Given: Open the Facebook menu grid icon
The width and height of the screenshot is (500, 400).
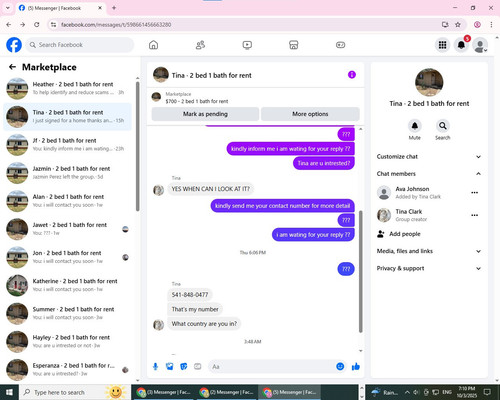Looking at the screenshot, I should click(442, 45).
